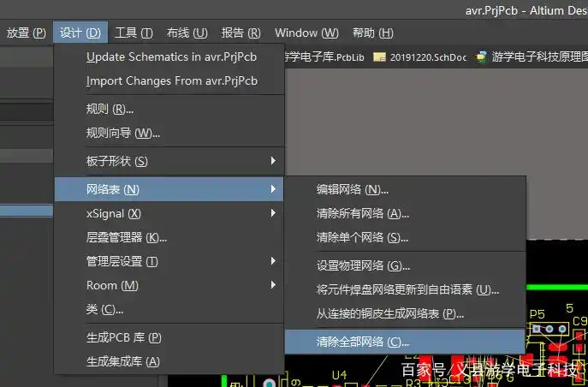Image resolution: width=588 pixels, height=387 pixels.
Task: Open the 布线 (U) menu
Action: coord(187,33)
